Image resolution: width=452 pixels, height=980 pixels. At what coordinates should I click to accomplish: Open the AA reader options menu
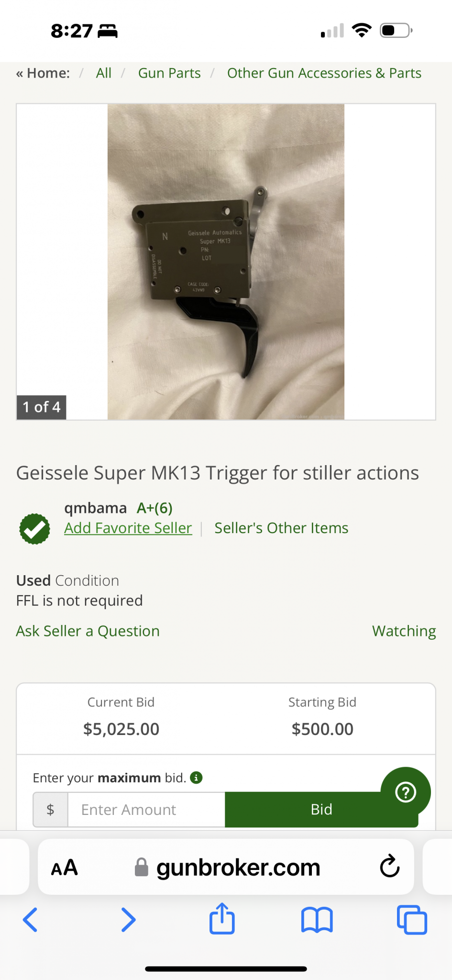(64, 867)
